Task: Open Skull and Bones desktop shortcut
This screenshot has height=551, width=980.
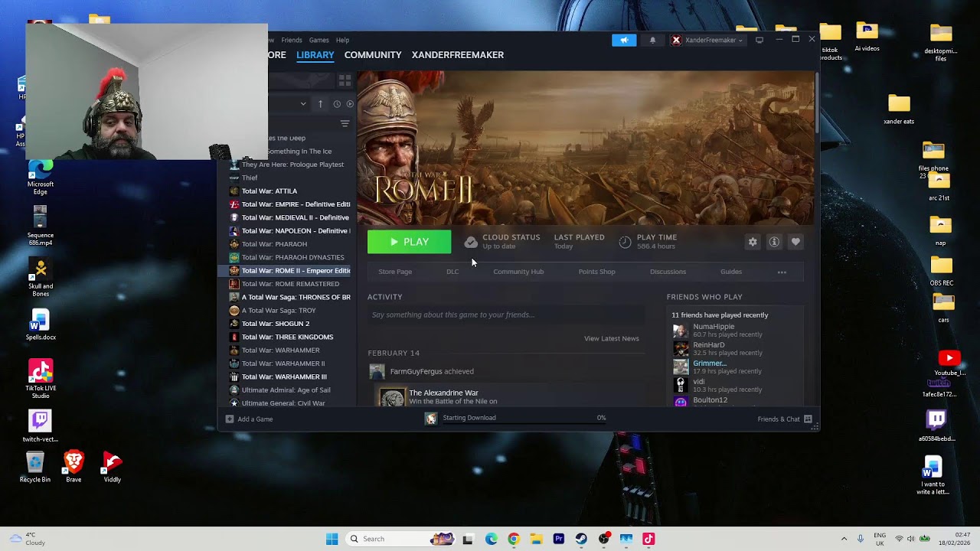Action: tap(40, 278)
